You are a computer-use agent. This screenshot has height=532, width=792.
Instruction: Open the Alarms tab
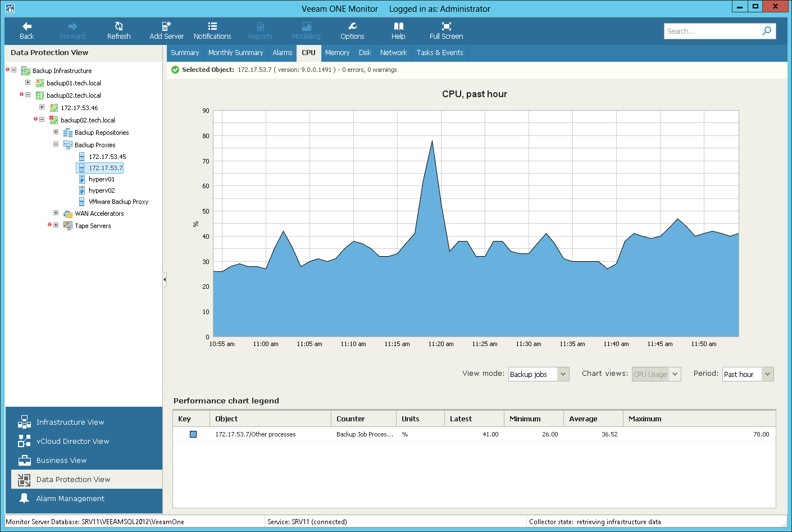pos(283,53)
